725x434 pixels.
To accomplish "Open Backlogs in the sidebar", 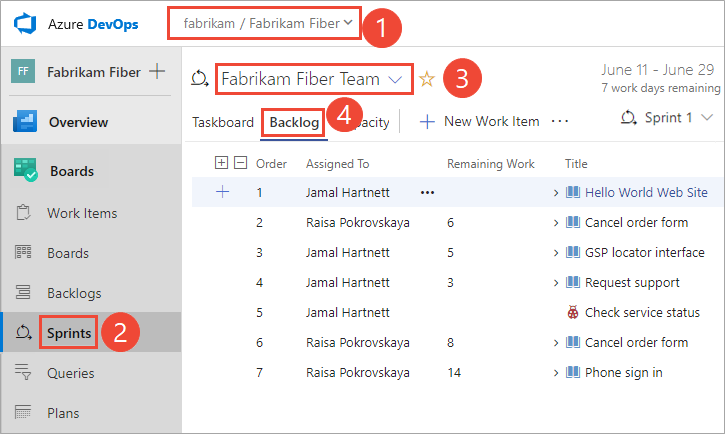I will [x=74, y=293].
